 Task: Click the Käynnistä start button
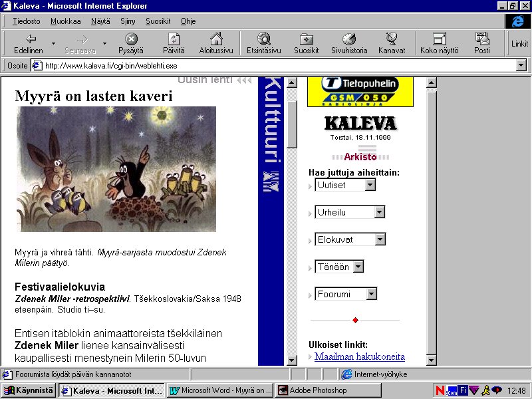click(x=29, y=390)
